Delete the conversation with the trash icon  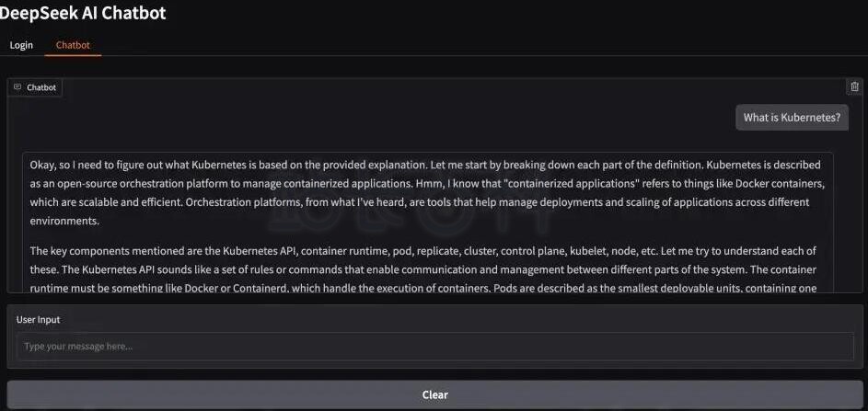coord(855,86)
